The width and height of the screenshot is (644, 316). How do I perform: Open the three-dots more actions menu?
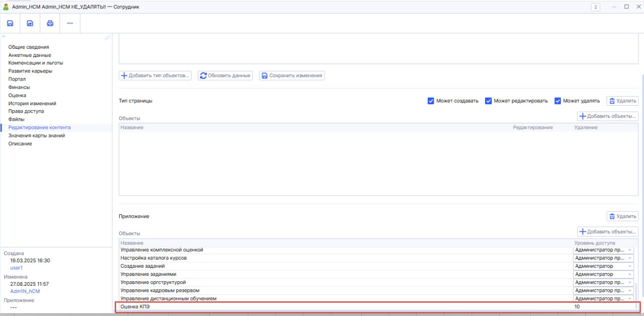tap(70, 23)
